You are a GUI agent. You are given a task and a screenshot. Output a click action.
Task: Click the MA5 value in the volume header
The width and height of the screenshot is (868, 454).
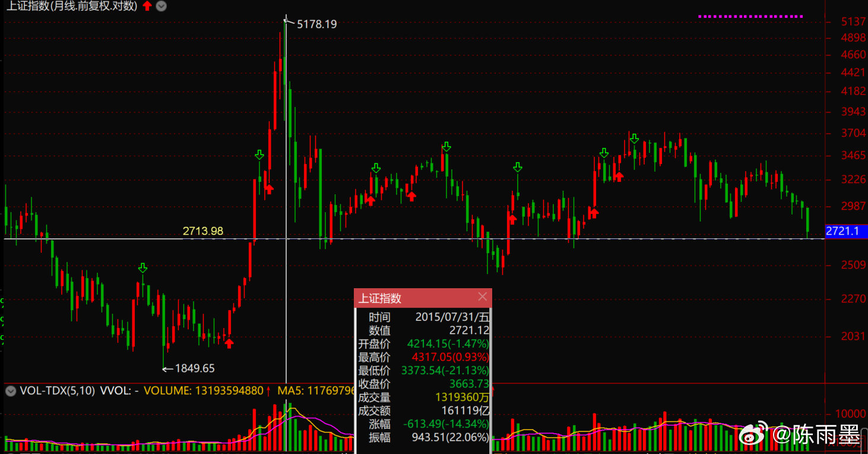(x=316, y=391)
